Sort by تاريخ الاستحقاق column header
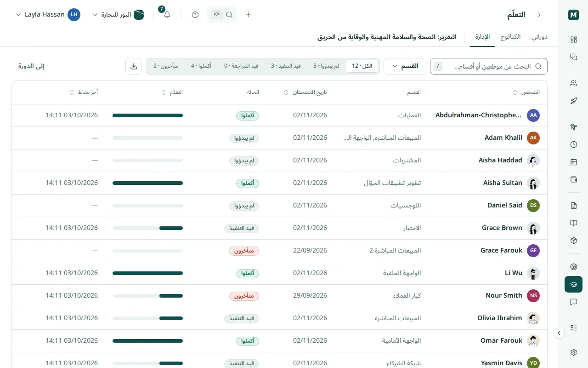Screen dimensions: 588x368 click(305, 92)
